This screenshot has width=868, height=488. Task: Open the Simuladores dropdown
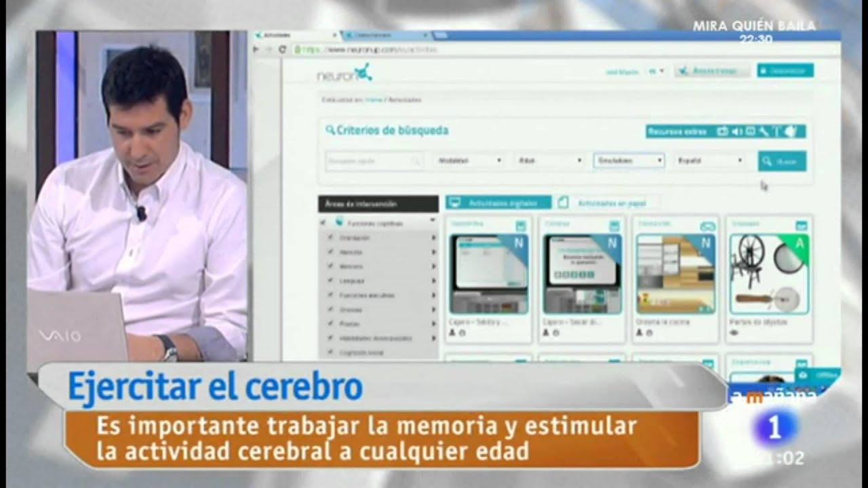629,161
